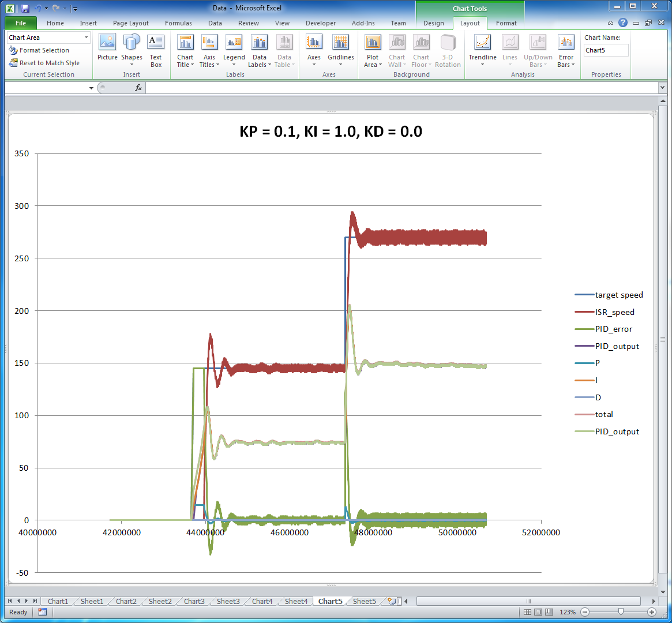Go to first sheet tab arrow
This screenshot has height=623, width=672.
click(10, 601)
